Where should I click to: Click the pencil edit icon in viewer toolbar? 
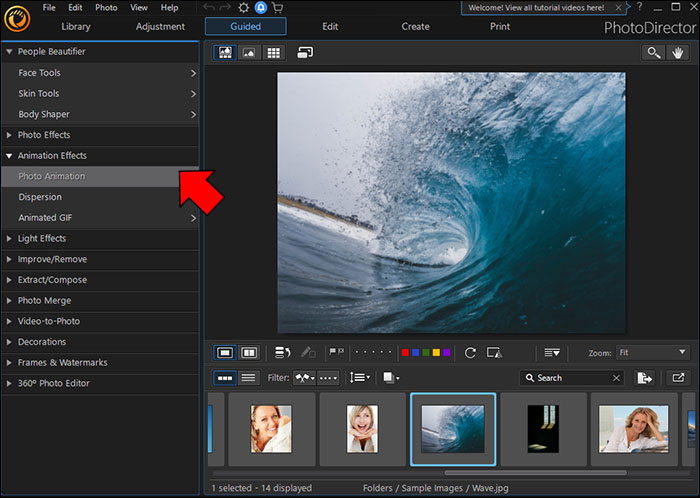click(308, 353)
